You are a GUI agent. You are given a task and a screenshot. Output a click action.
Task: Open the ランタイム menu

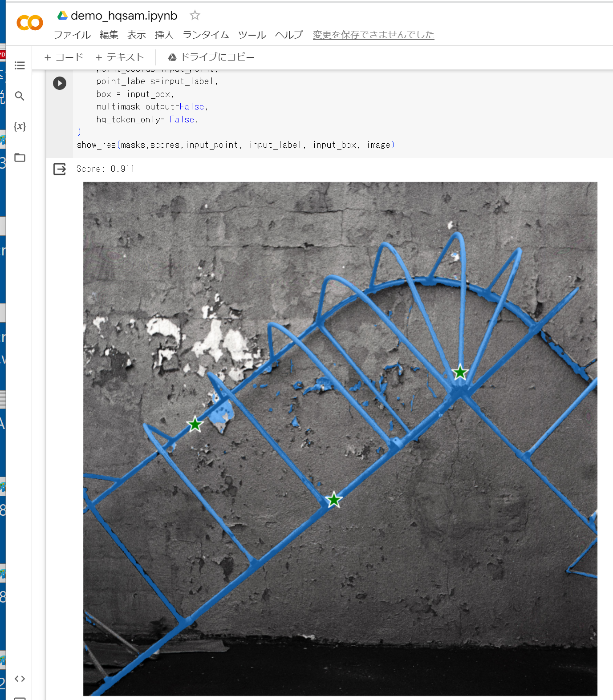click(206, 35)
